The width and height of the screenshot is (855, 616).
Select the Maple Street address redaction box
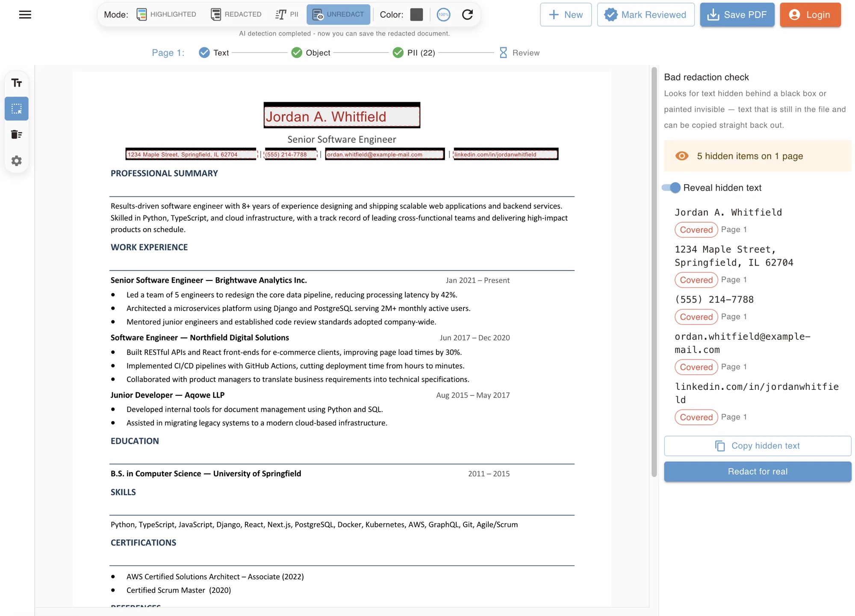pyautogui.click(x=191, y=154)
